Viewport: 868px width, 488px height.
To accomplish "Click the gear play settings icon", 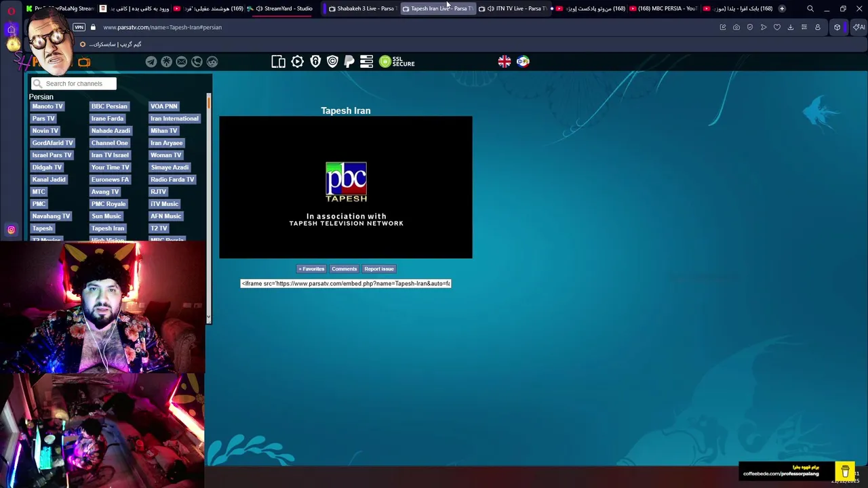I will [x=298, y=62].
